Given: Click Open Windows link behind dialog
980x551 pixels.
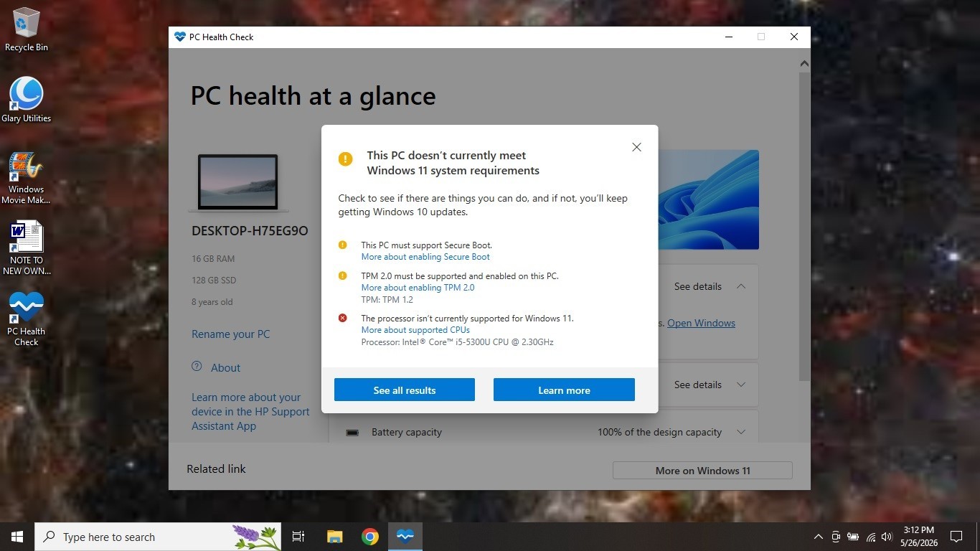Looking at the screenshot, I should click(x=701, y=323).
